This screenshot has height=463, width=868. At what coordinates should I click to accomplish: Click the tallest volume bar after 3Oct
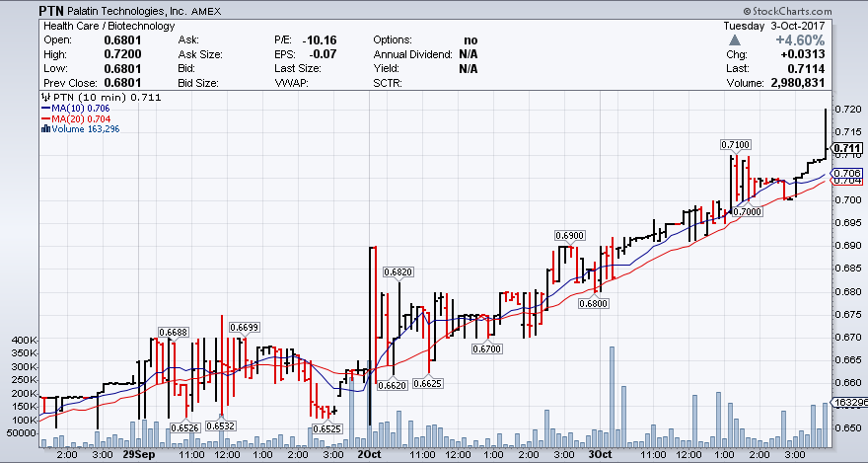[x=613, y=395]
